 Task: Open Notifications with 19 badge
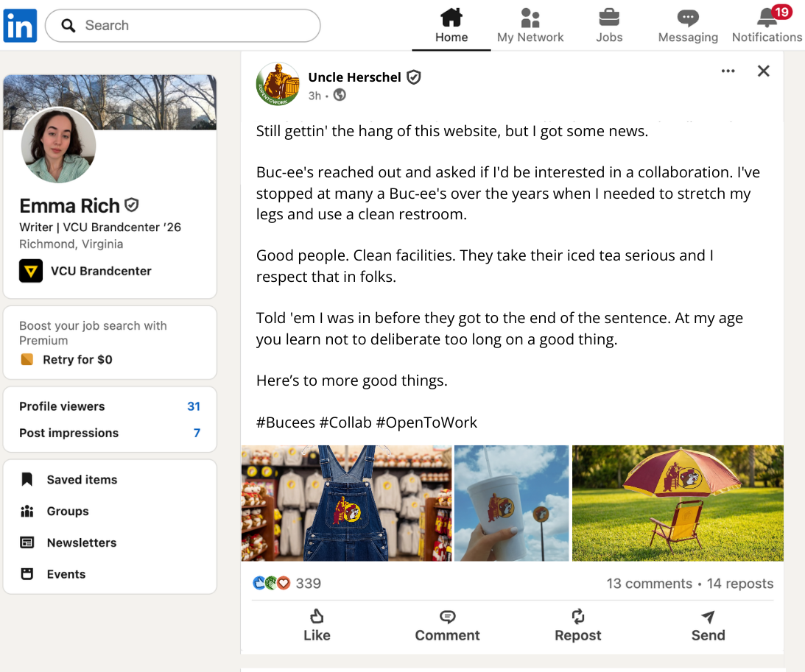(x=767, y=26)
